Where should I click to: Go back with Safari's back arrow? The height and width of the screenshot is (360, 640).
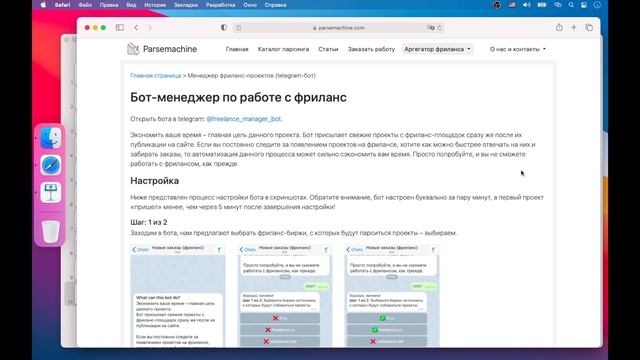[136, 27]
